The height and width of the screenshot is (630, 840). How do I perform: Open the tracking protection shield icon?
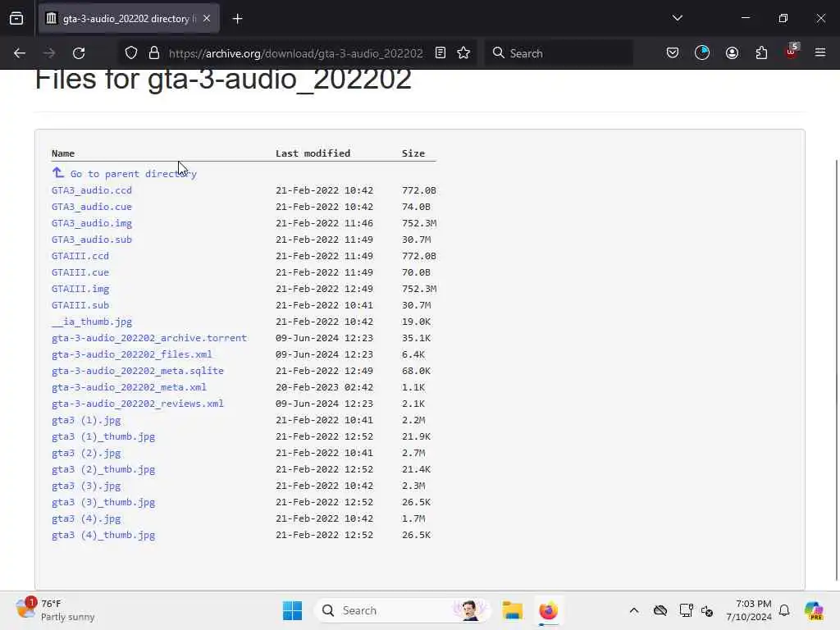coord(131,53)
